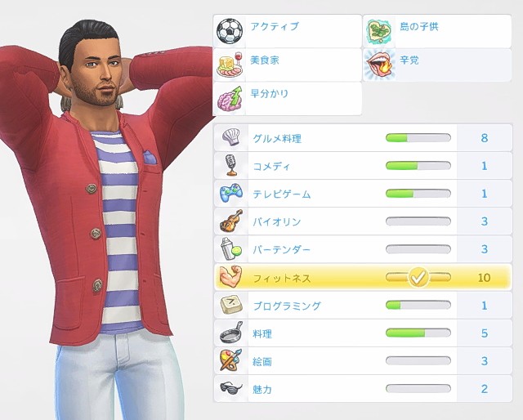Screen dimensions: 523x420
Task: Select the frying pan cooking icon
Action: tap(231, 333)
